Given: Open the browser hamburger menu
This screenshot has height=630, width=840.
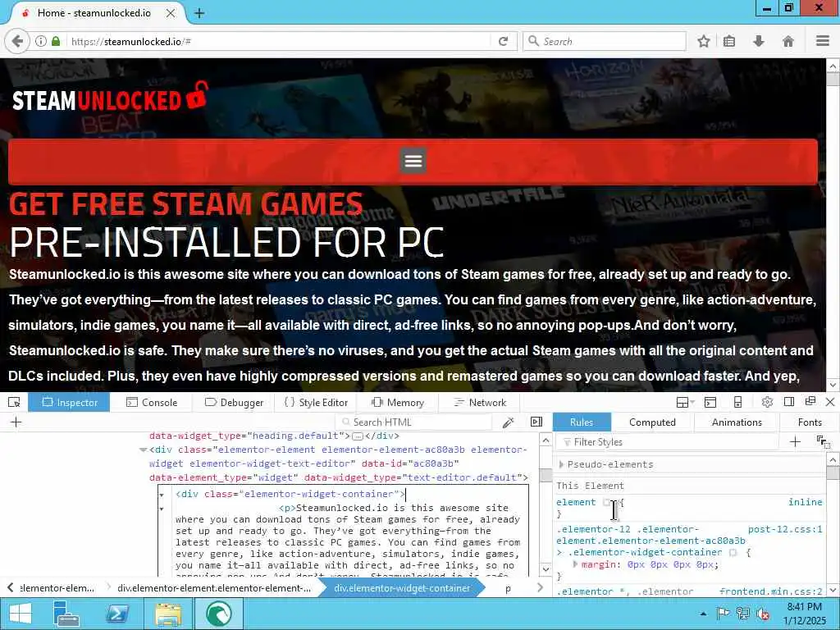Looking at the screenshot, I should click(823, 41).
